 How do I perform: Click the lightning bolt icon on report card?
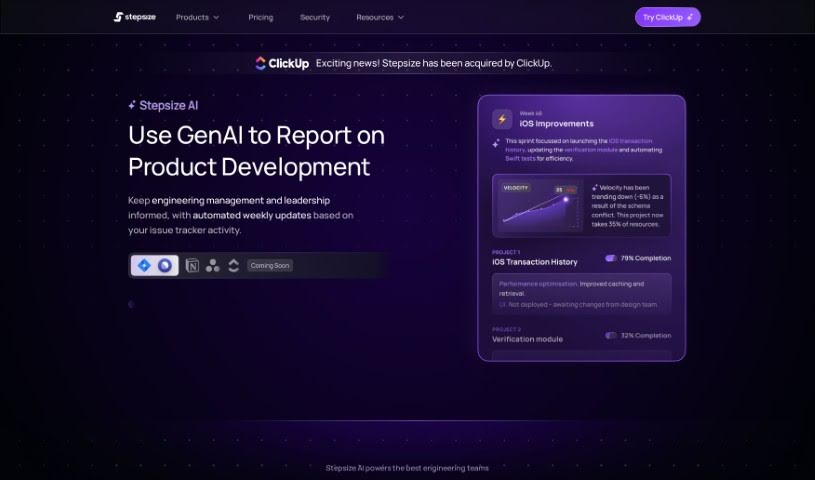(x=502, y=119)
